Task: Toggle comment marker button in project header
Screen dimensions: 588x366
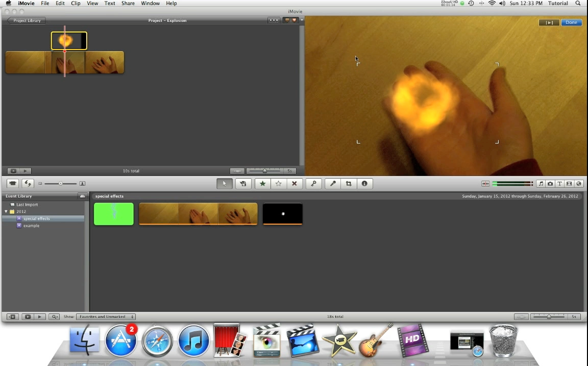Action: coord(287,20)
